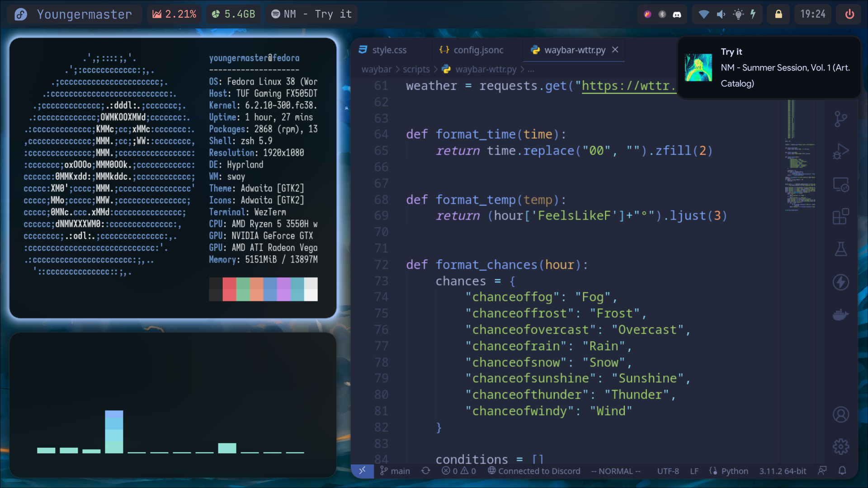Mute audio using the speaker icon
Screen dimensions: 868x488
721,14
